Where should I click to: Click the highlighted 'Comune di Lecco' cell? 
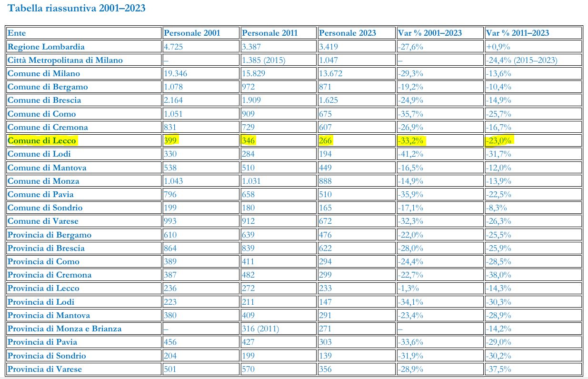pyautogui.click(x=42, y=140)
